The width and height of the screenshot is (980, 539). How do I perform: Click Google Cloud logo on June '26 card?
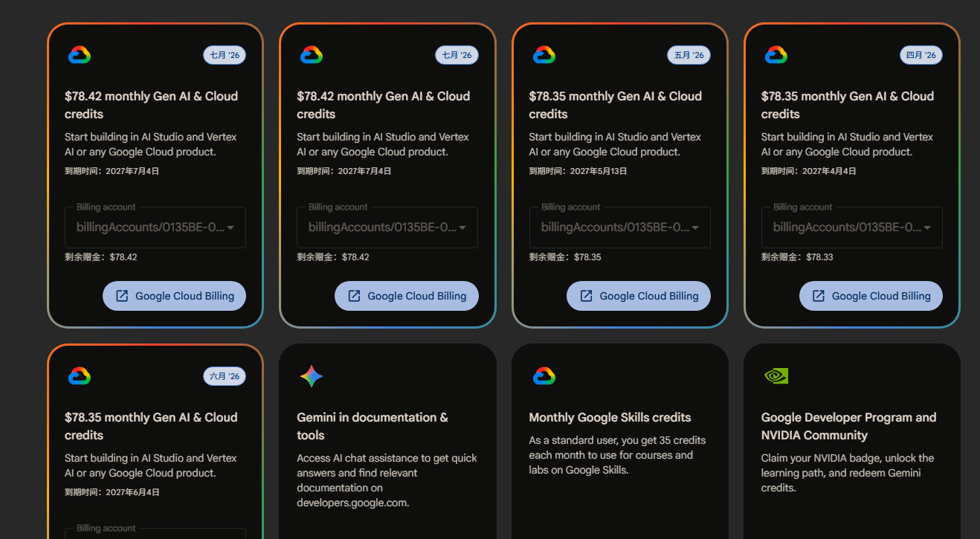click(x=80, y=376)
